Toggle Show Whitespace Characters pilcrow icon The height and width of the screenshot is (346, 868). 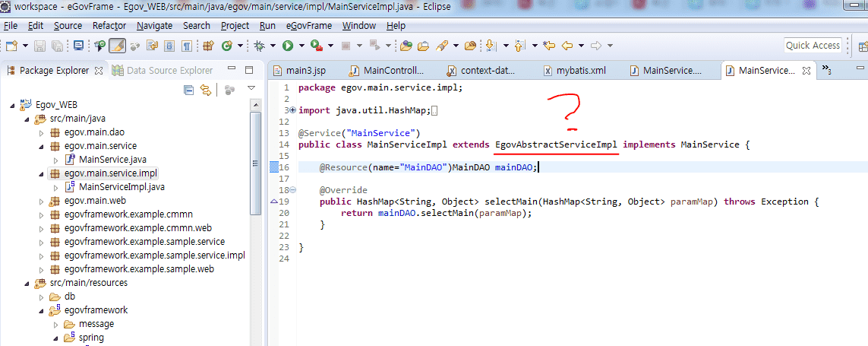coord(187,46)
